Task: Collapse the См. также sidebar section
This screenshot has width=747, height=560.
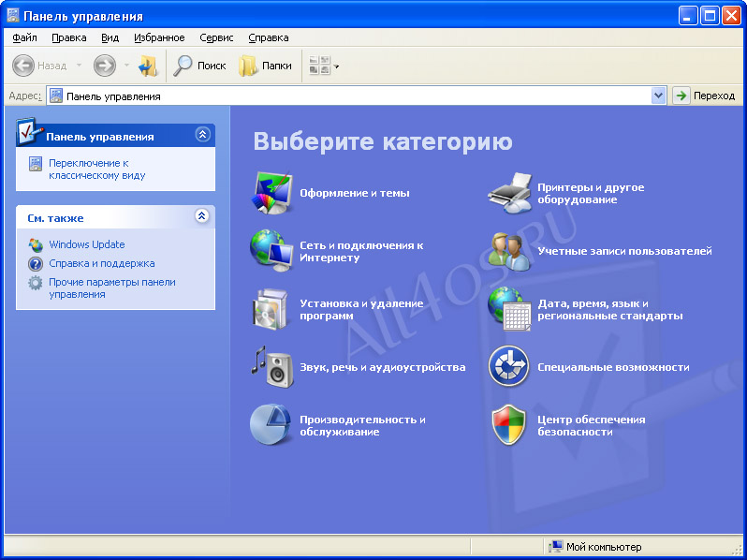Action: 202,216
